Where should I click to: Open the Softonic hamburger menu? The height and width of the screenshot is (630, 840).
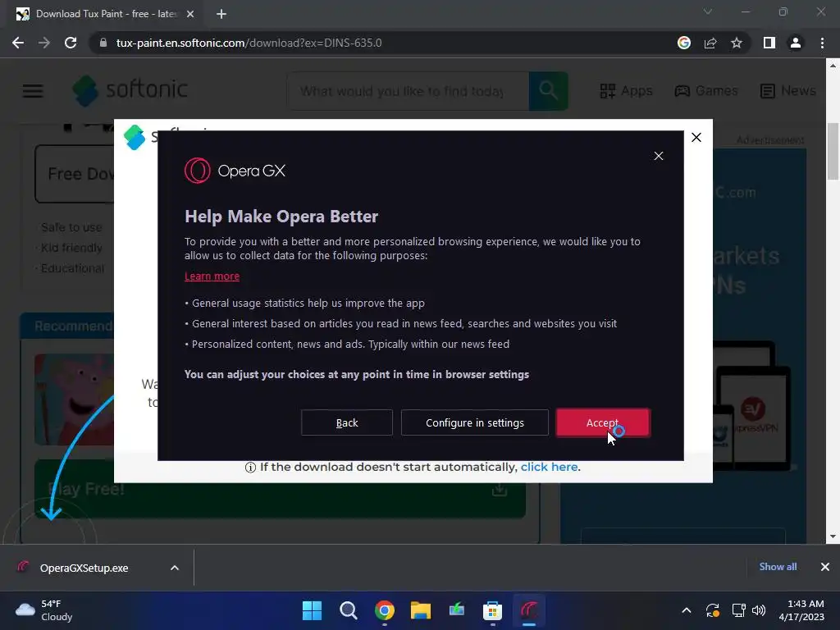(33, 90)
